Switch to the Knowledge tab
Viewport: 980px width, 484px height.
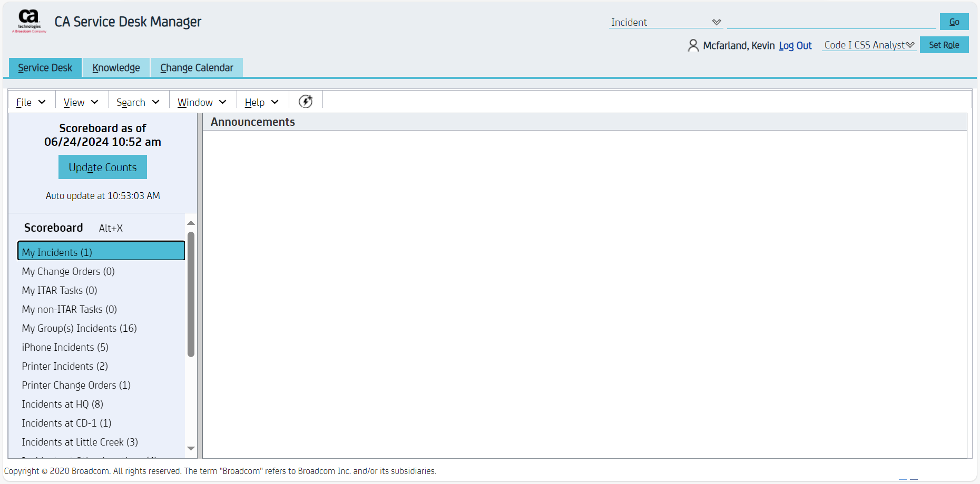click(x=116, y=67)
